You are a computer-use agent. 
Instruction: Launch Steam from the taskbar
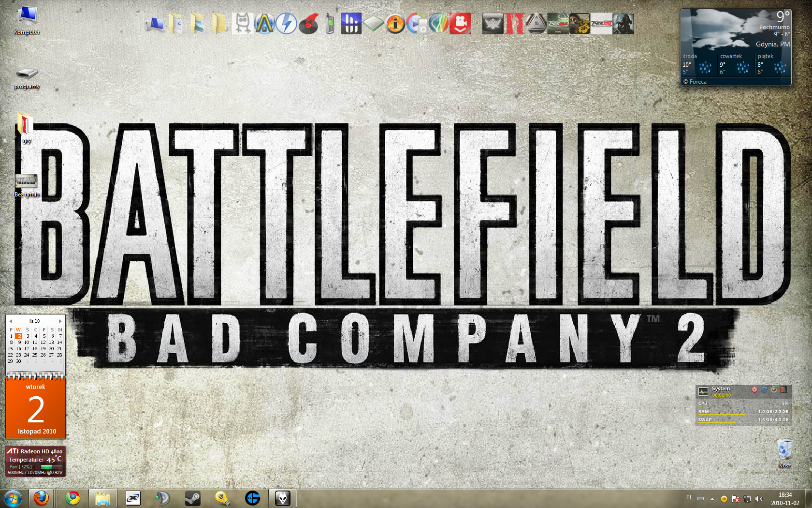point(193,498)
